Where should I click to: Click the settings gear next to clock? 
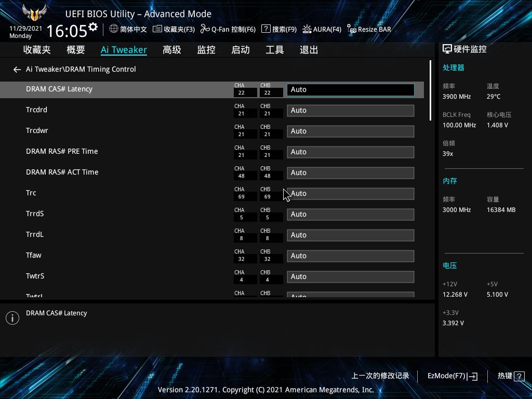click(x=93, y=26)
